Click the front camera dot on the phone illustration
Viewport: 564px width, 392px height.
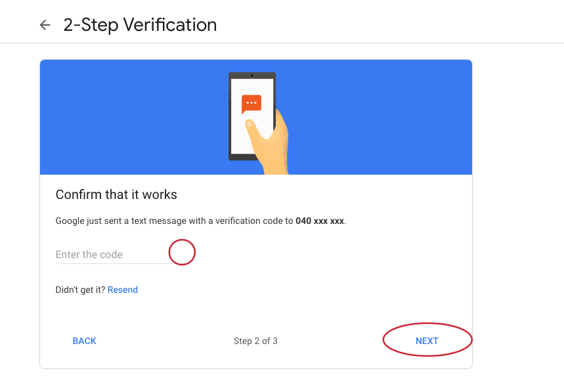point(252,76)
